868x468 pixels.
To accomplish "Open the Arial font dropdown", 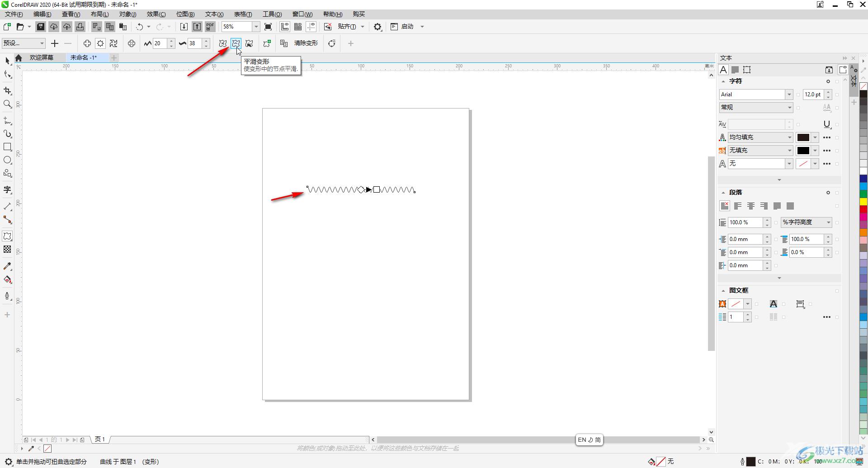I will pos(789,95).
